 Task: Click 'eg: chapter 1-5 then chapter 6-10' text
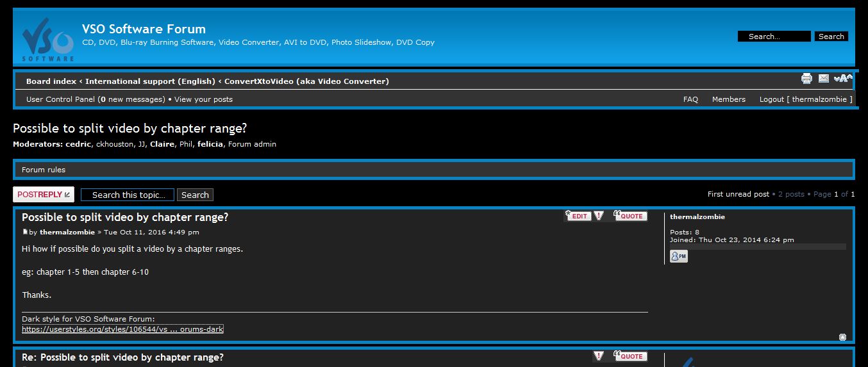click(x=85, y=272)
